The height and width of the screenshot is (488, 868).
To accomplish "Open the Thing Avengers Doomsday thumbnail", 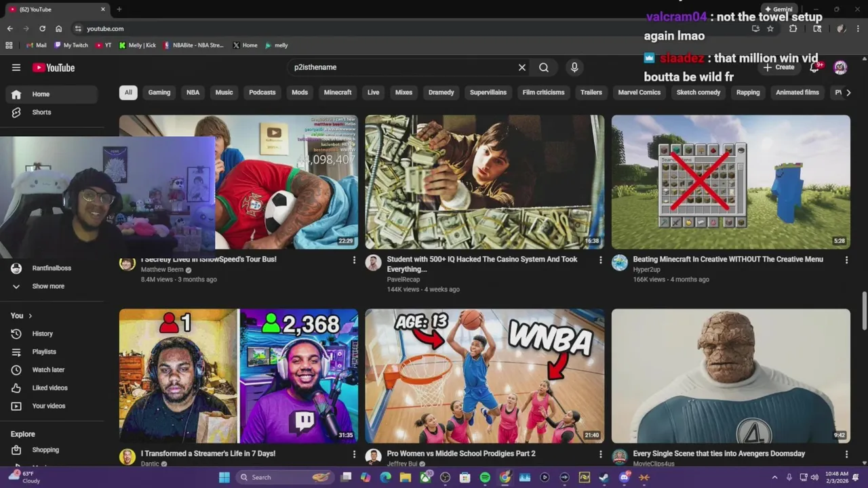I will (x=731, y=376).
